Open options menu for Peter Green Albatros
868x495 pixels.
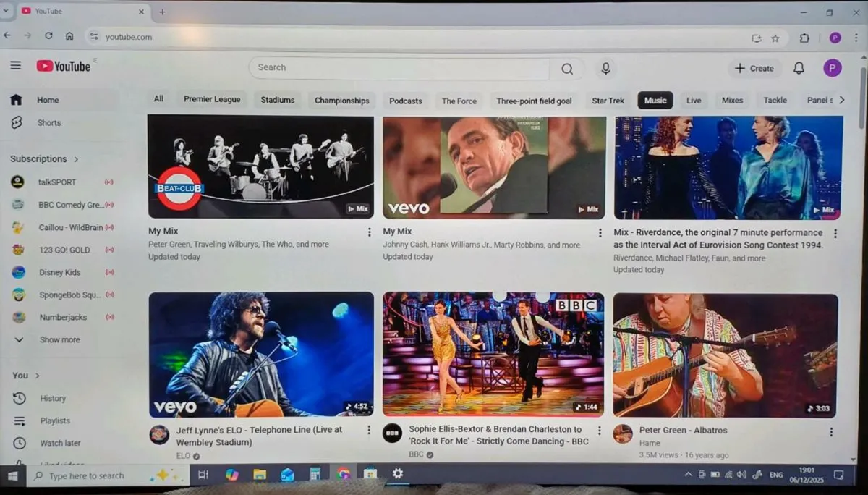pos(831,431)
